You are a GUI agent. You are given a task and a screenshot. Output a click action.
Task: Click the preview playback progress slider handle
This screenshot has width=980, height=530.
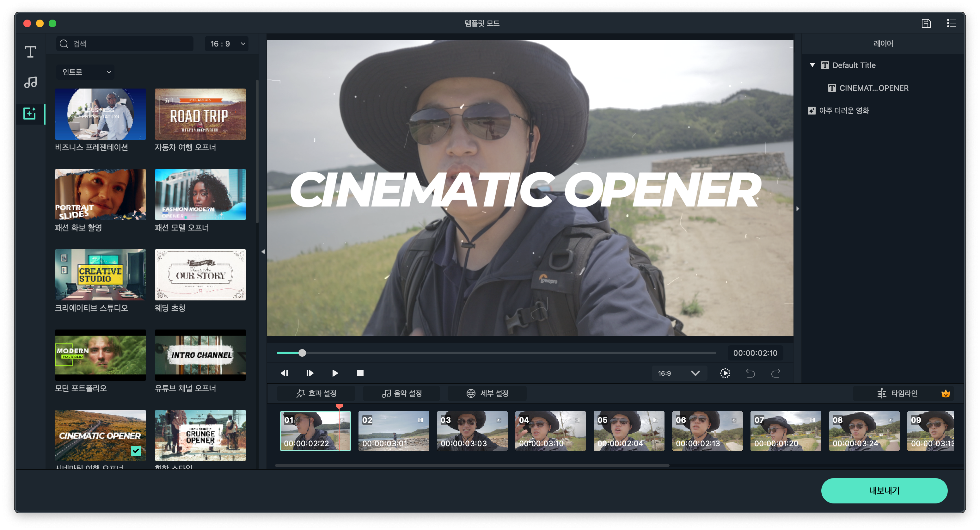(x=302, y=353)
